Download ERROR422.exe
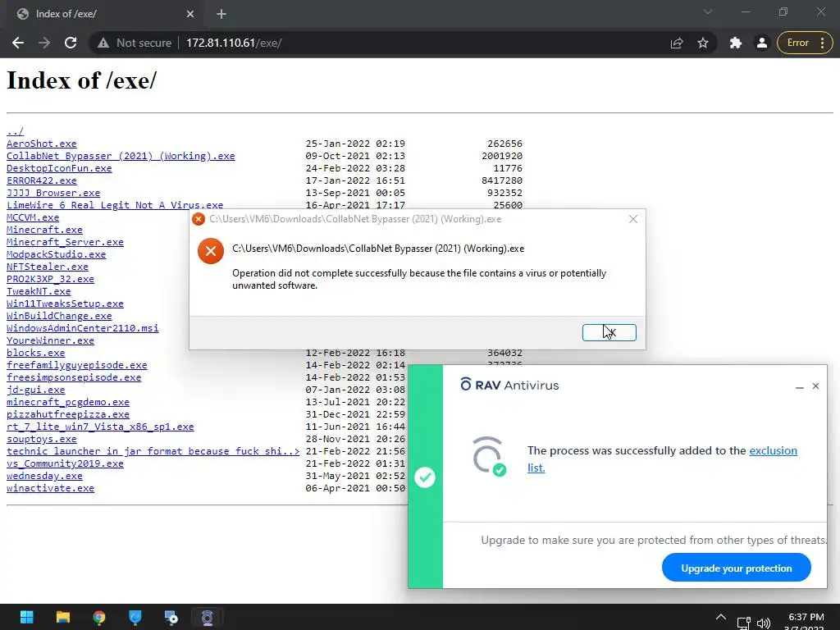840x630 pixels. coord(42,180)
